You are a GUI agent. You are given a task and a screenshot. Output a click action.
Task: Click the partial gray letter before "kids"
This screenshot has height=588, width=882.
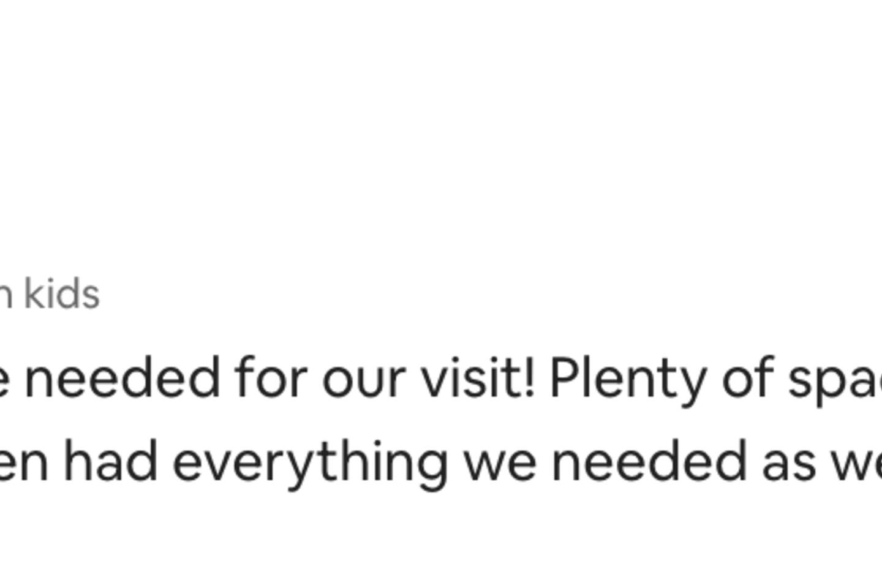[5, 295]
